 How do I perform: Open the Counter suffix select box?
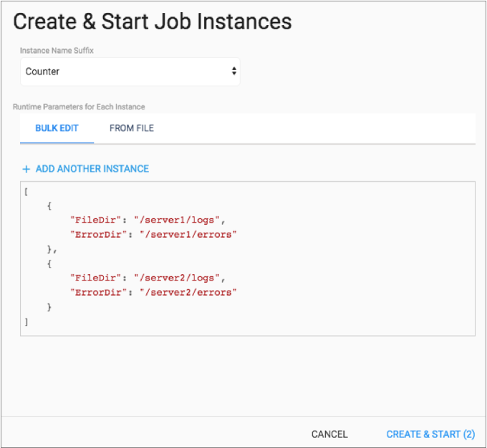[x=129, y=72]
